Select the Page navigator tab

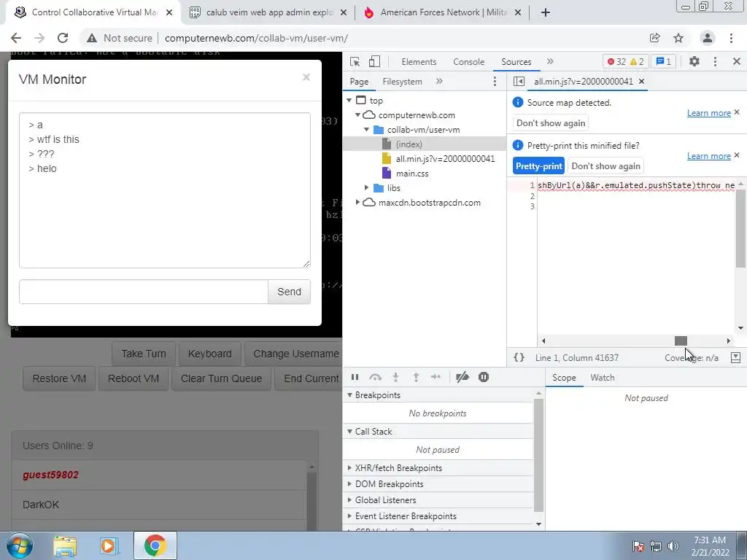tap(359, 82)
